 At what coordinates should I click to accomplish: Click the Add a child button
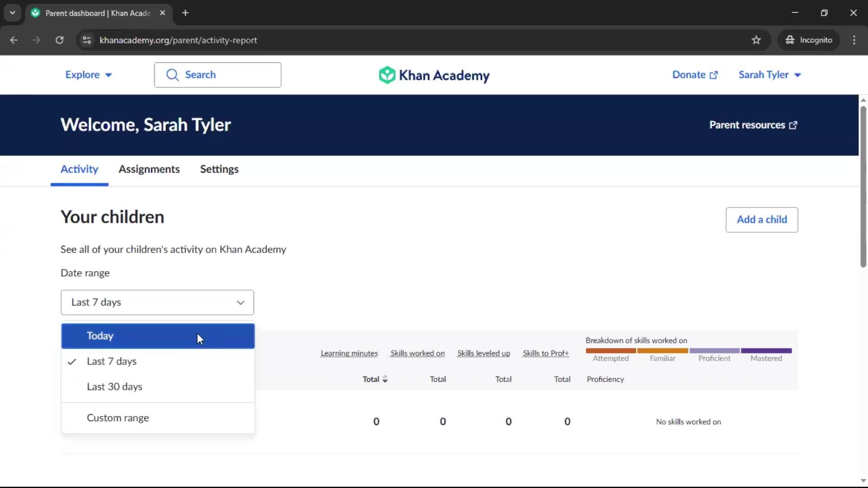[762, 220]
